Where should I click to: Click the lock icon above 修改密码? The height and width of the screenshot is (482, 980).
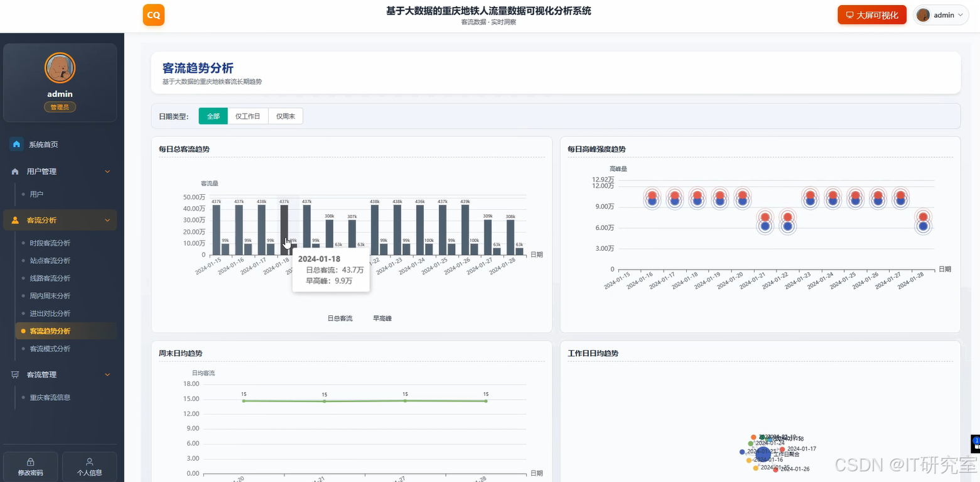(31, 462)
